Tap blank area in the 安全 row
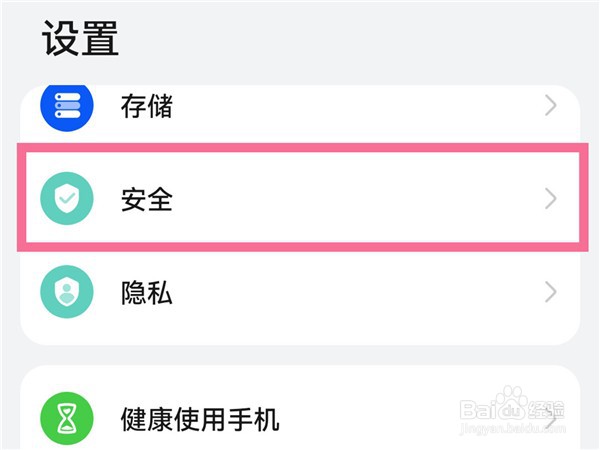Viewport: 600px width, 450px height. 350,199
